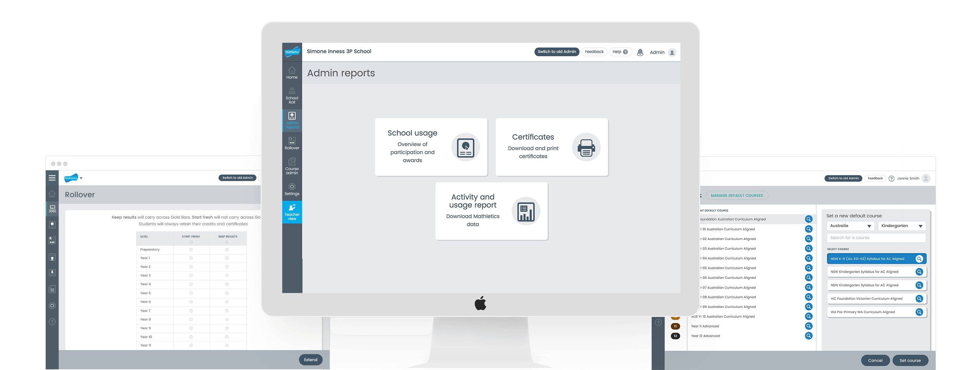Image resolution: width=980 pixels, height=370 pixels.
Task: Click the Activity and usage report chart icon
Action: point(526,211)
